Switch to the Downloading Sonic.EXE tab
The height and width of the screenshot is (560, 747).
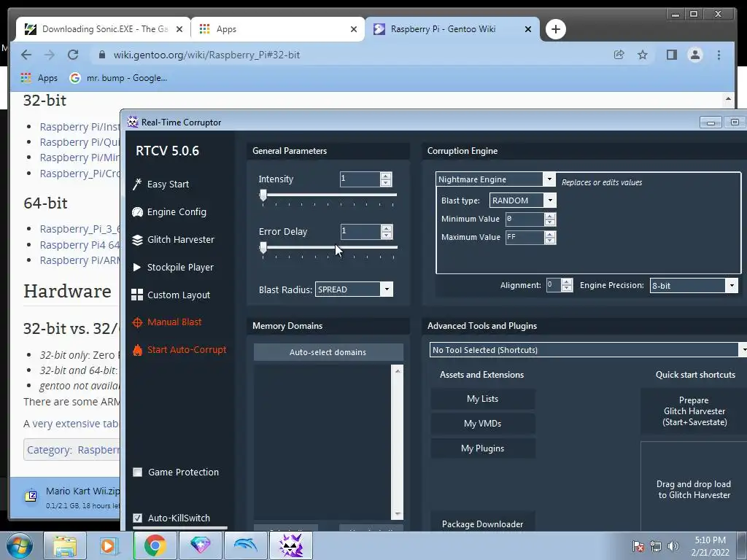(x=103, y=29)
